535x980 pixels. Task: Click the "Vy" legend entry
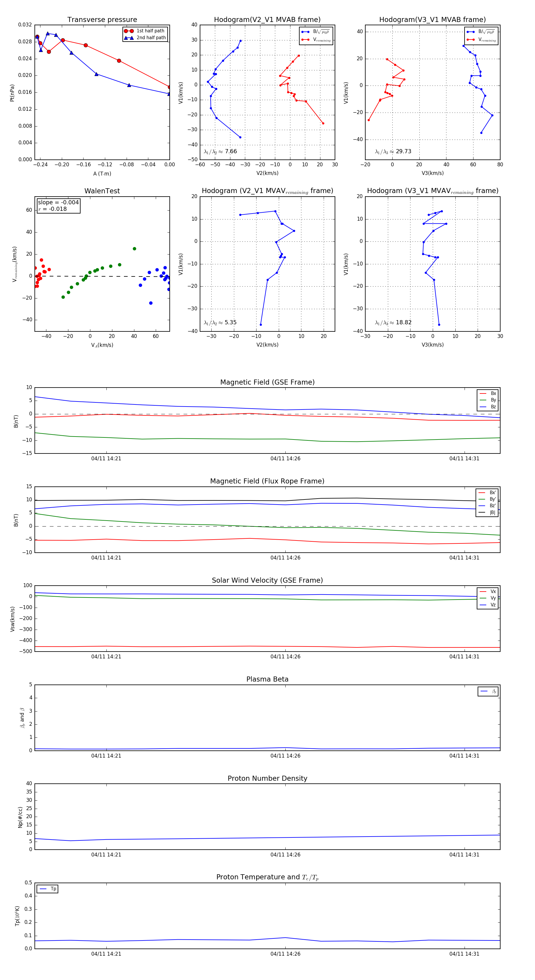[488, 598]
